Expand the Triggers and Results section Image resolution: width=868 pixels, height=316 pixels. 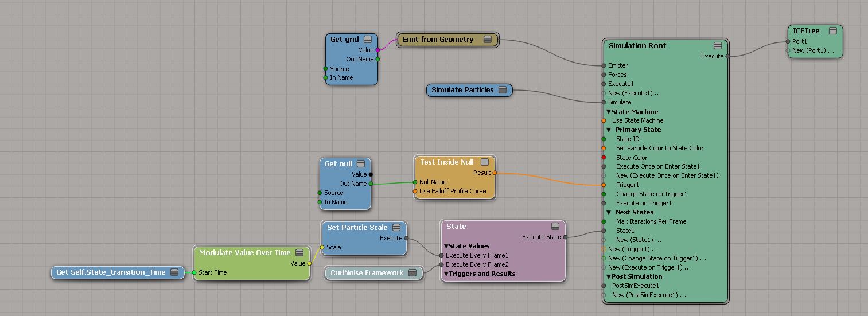tap(446, 274)
